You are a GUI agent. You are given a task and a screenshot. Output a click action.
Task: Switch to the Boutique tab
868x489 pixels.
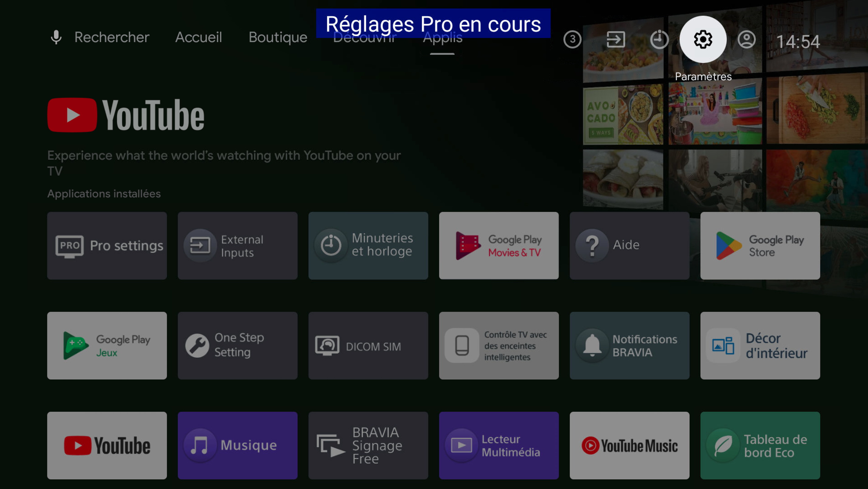pyautogui.click(x=278, y=37)
